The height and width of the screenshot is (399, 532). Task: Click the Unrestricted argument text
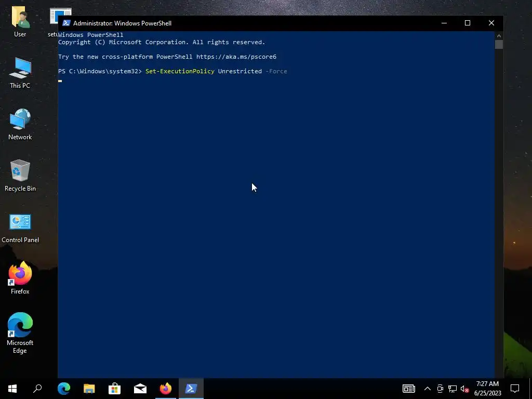240,71
